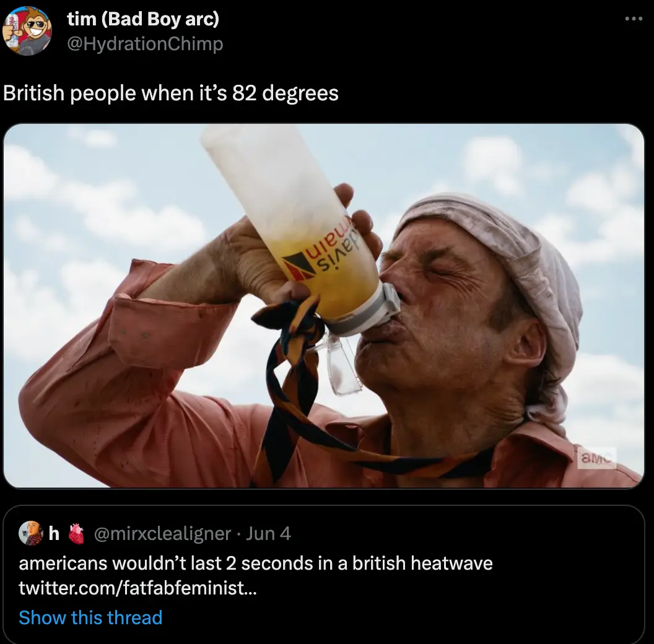This screenshot has width=654, height=644.
Task: Click tim's monkey profile avatar
Action: click(x=28, y=30)
